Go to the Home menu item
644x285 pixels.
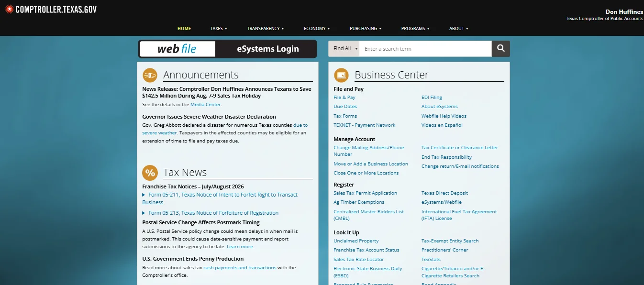pos(184,29)
